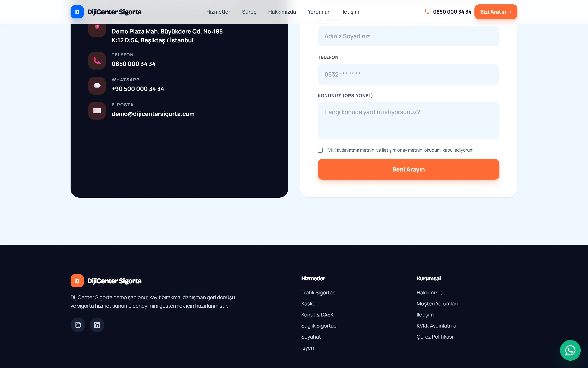This screenshot has height=368, width=588.
Task: Open the Çerez Politikası footer link
Action: [x=435, y=337]
